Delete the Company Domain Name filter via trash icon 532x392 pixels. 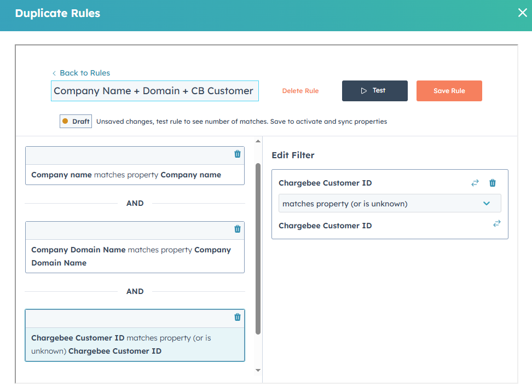[x=237, y=229]
